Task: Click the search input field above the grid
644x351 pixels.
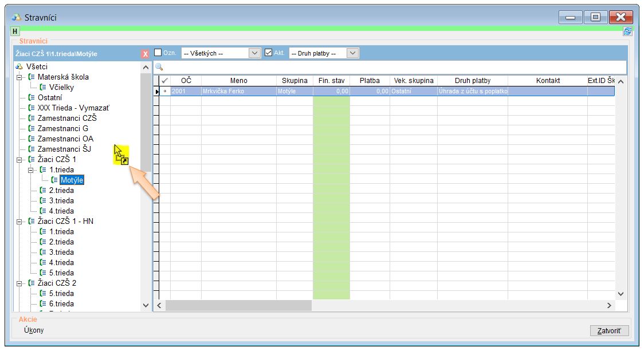Action: (x=390, y=67)
